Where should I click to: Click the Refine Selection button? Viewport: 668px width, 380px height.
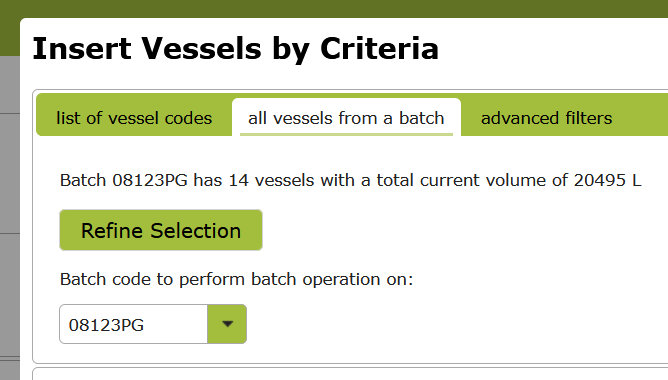[x=161, y=230]
